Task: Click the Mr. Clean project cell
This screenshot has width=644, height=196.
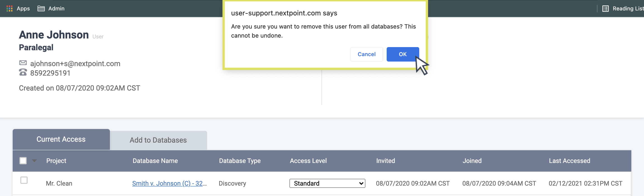Action: point(59,184)
